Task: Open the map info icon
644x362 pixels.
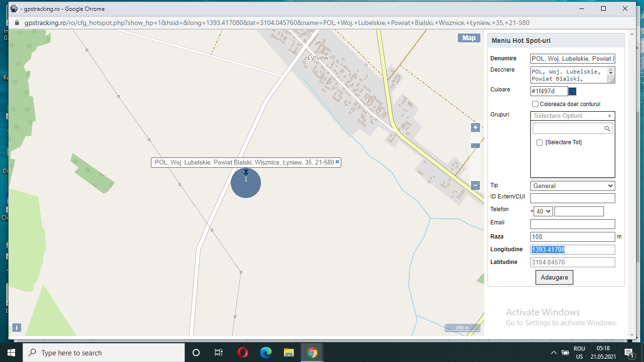Action: [17, 328]
